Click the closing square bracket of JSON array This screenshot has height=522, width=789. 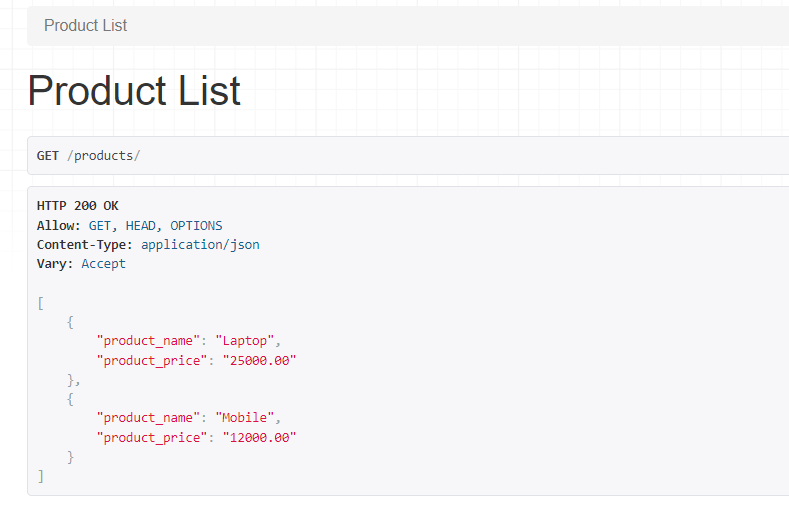40,476
